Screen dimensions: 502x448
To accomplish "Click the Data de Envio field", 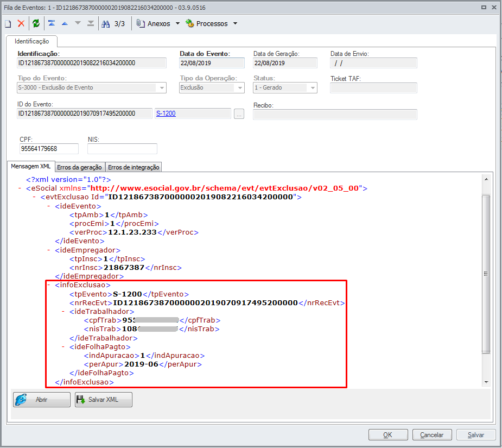I will click(373, 63).
